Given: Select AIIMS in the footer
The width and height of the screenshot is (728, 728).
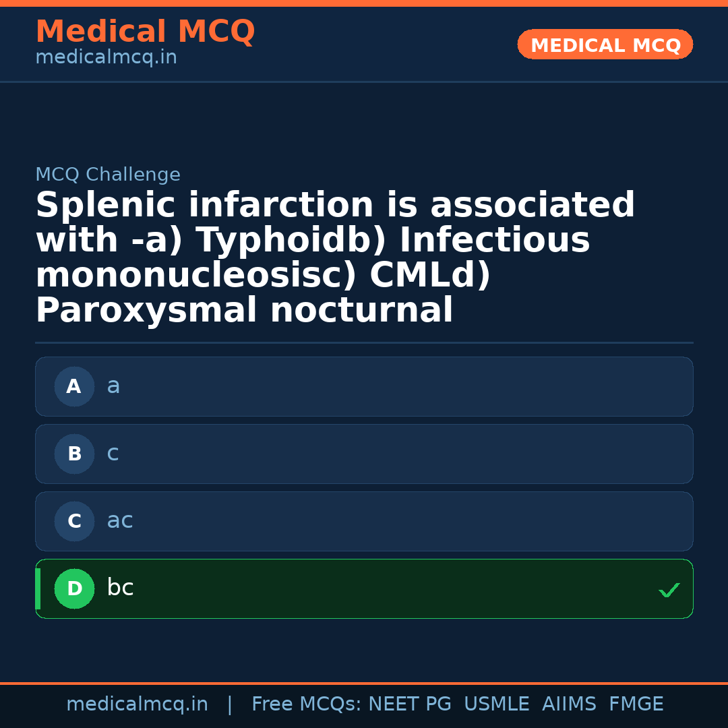Looking at the screenshot, I should (x=569, y=704).
